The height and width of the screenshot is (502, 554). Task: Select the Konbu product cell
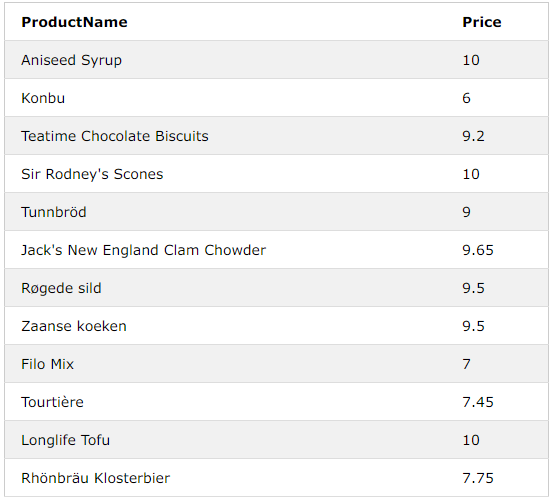[43, 98]
